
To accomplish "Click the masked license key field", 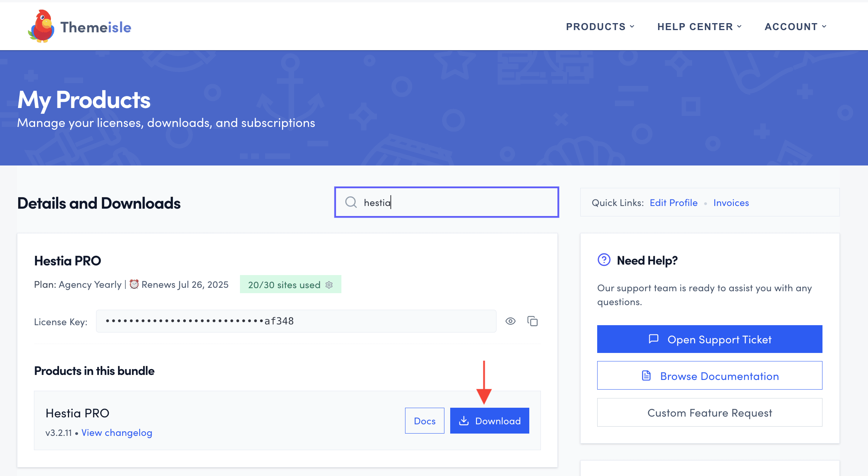I will pos(296,321).
